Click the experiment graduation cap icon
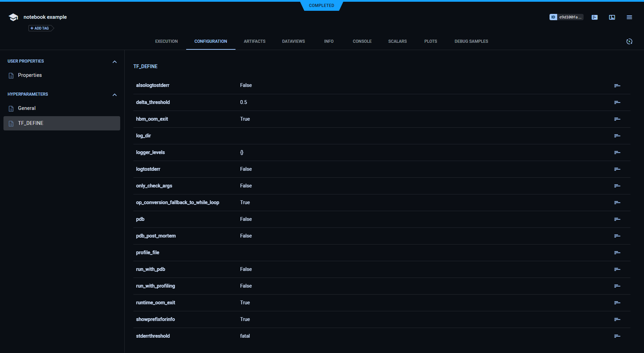Screen dimensions: 644x353 coord(13,17)
